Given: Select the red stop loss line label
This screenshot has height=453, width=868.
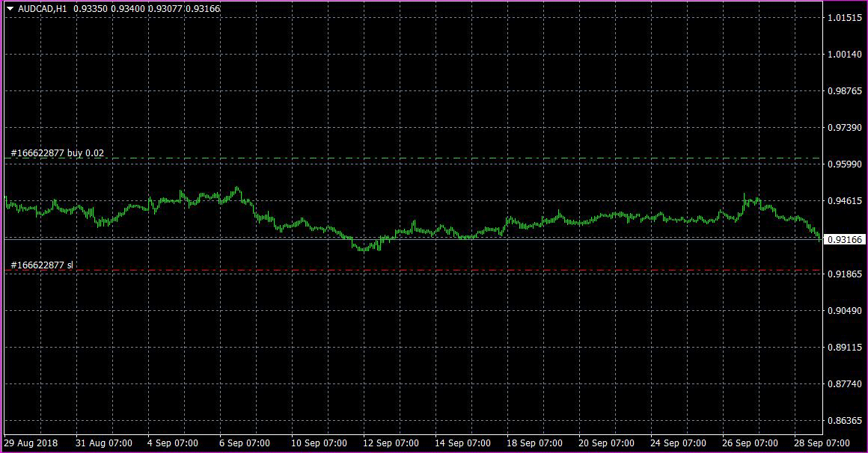Looking at the screenshot, I should pos(41,265).
